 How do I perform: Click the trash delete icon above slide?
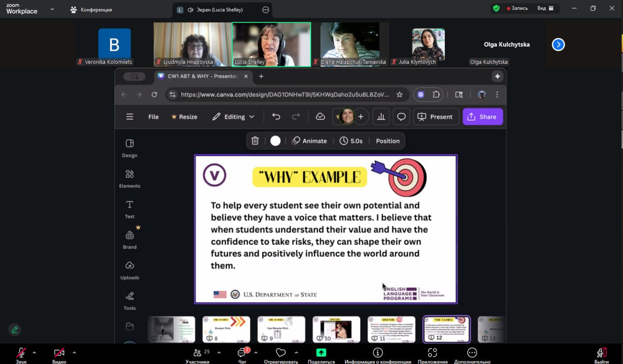[255, 141]
